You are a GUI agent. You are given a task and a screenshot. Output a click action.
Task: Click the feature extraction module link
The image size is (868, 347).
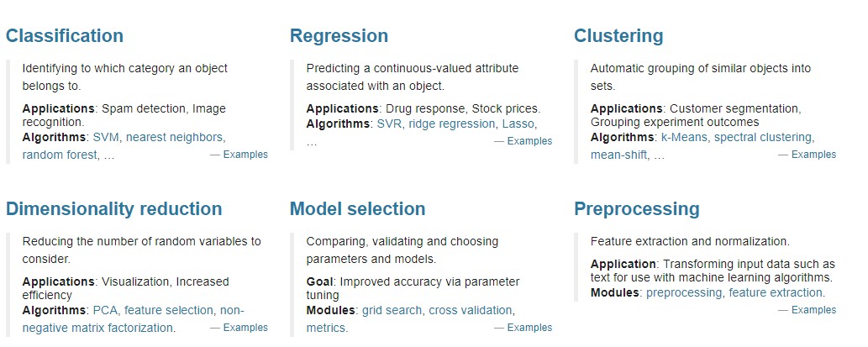(x=776, y=292)
